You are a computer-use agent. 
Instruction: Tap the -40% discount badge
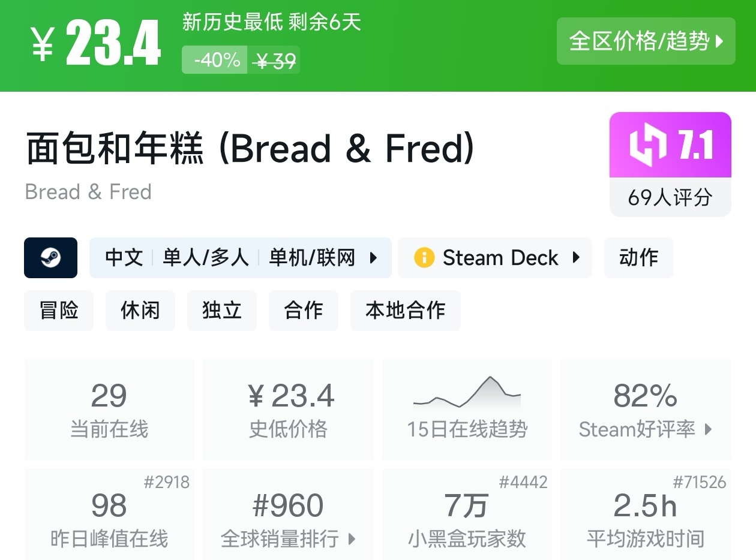pos(215,61)
